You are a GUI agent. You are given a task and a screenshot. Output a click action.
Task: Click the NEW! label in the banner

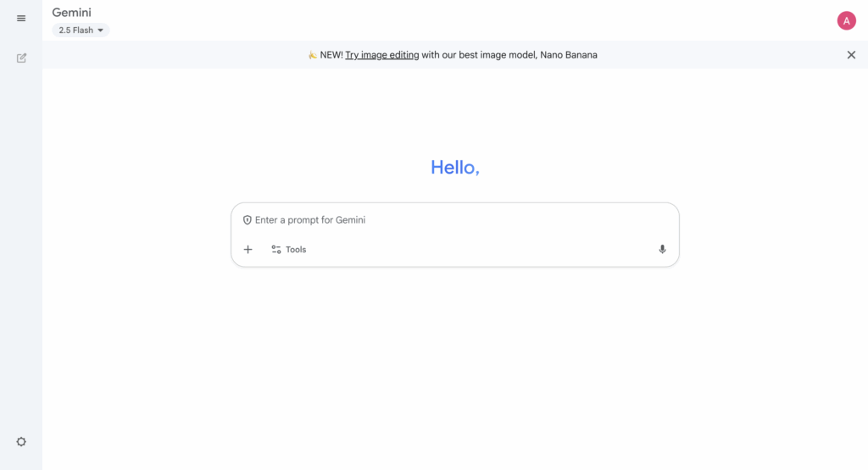(x=331, y=55)
